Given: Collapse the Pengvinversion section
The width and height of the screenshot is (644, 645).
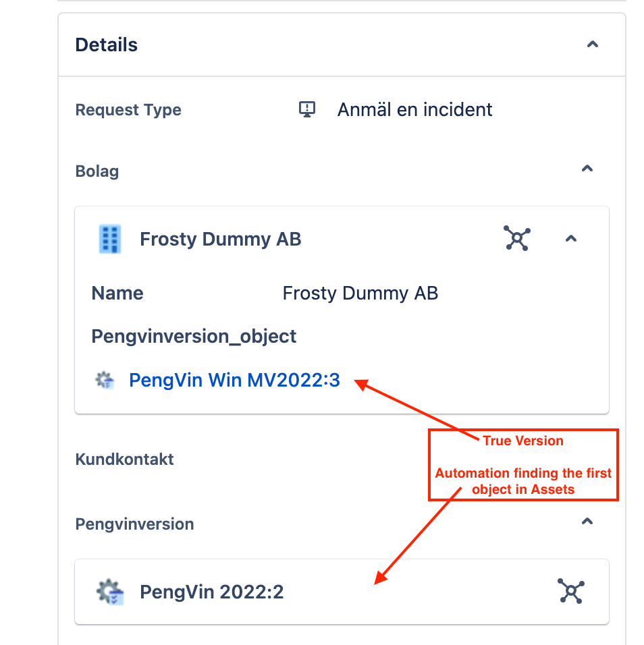Looking at the screenshot, I should (587, 522).
